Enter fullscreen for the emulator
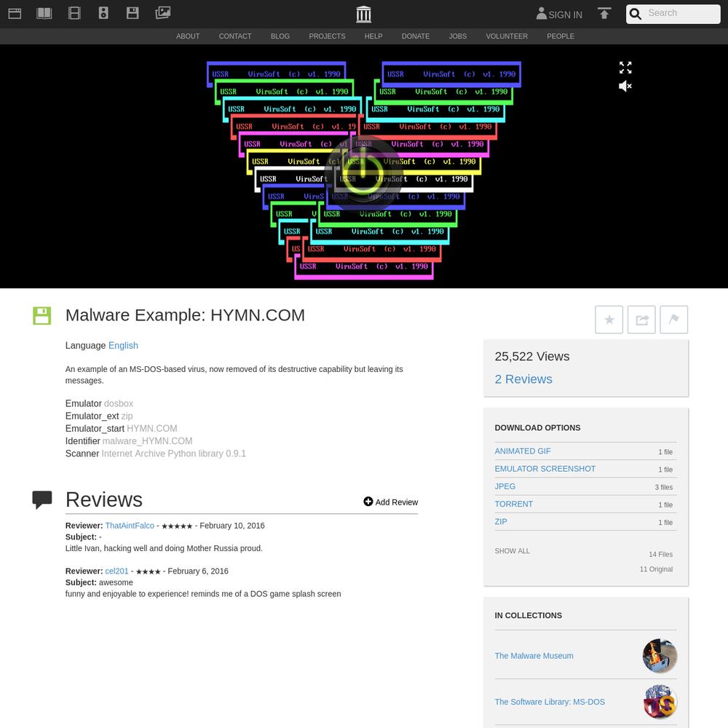The image size is (728, 728). (625, 67)
